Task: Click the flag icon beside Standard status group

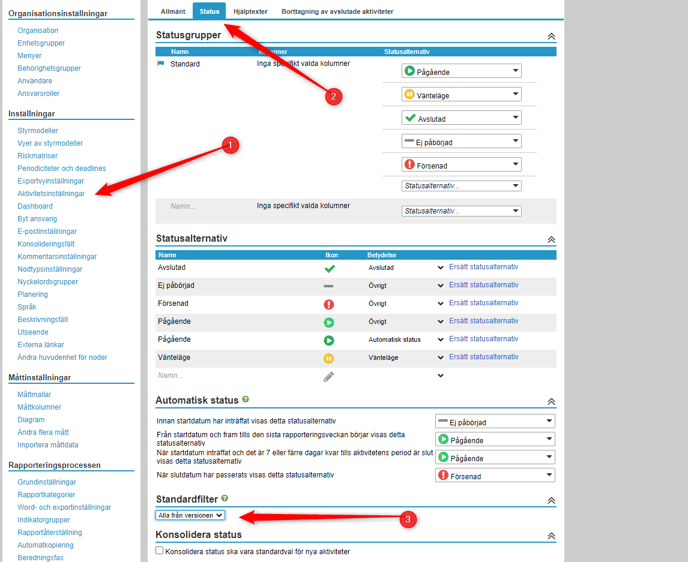Action: tap(161, 64)
